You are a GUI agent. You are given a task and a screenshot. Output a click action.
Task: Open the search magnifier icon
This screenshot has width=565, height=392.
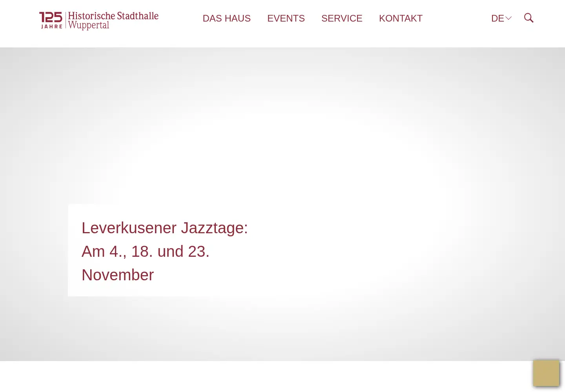529,18
